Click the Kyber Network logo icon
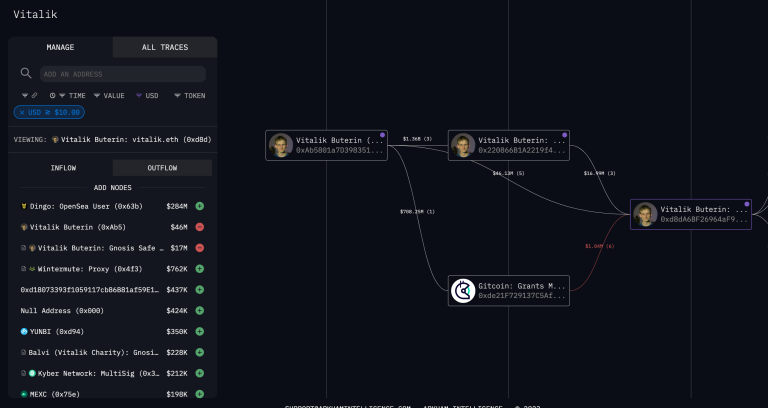This screenshot has height=408, width=768. click(x=32, y=373)
